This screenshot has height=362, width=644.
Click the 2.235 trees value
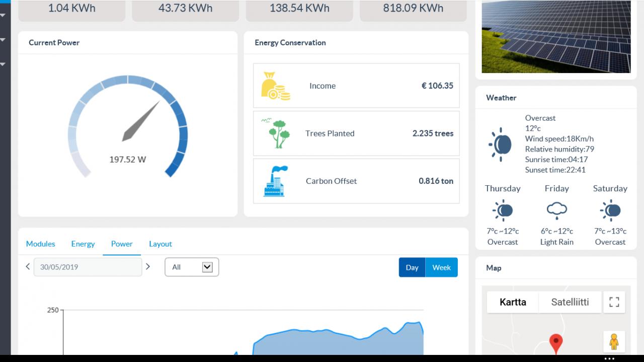coord(433,133)
